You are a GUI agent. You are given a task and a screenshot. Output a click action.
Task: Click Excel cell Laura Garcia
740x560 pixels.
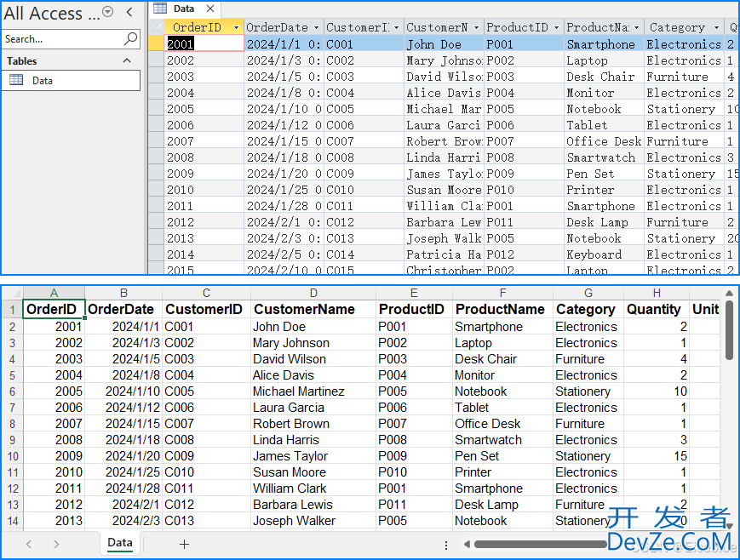point(313,408)
